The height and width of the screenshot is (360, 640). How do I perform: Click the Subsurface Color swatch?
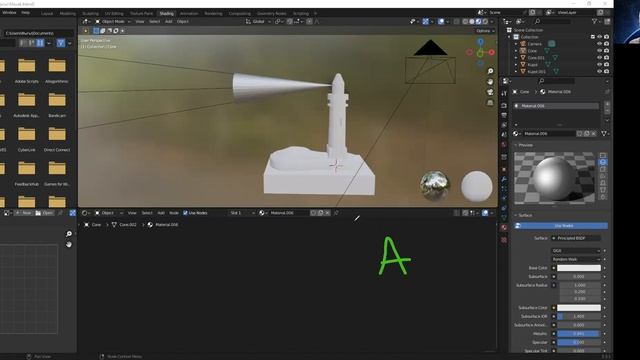tap(579, 308)
